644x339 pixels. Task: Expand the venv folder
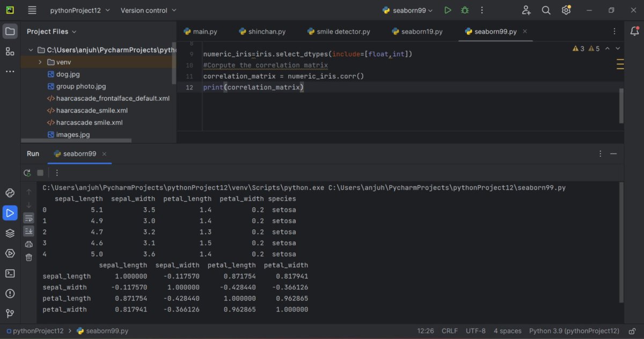coord(40,62)
